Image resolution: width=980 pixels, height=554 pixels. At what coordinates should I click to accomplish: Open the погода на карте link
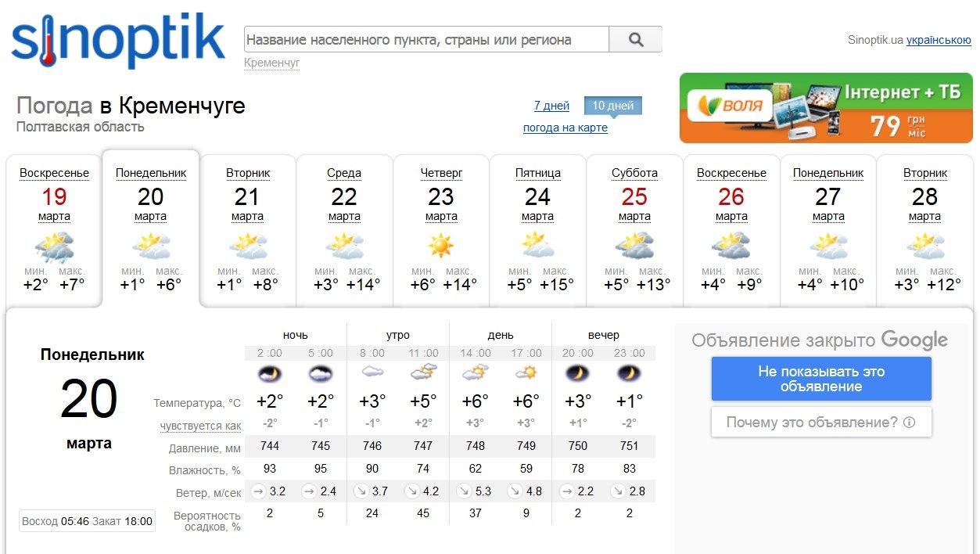(x=565, y=128)
